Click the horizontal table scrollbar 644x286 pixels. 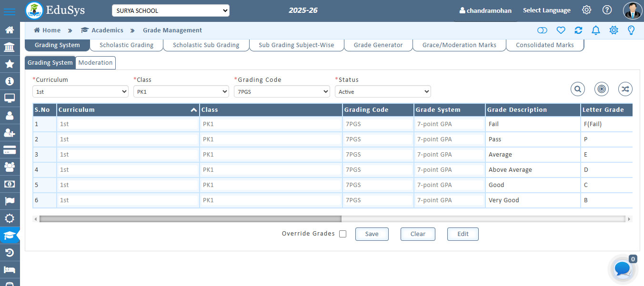(x=191, y=219)
